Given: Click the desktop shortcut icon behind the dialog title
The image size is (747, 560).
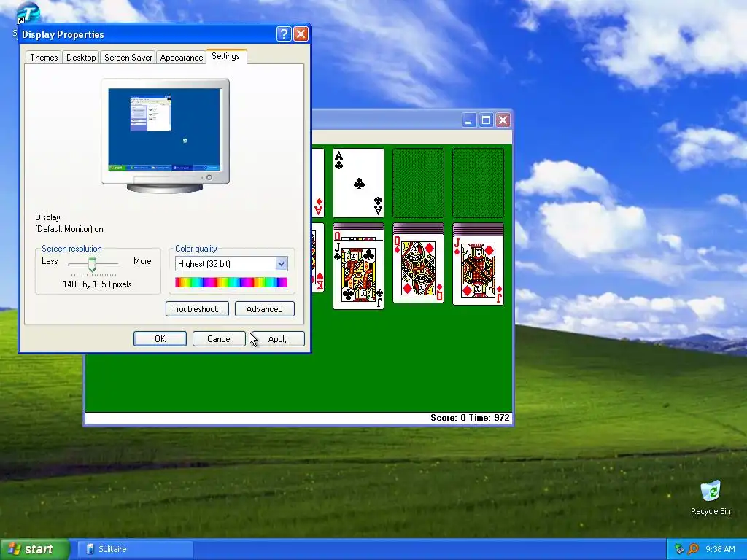Looking at the screenshot, I should point(27,13).
